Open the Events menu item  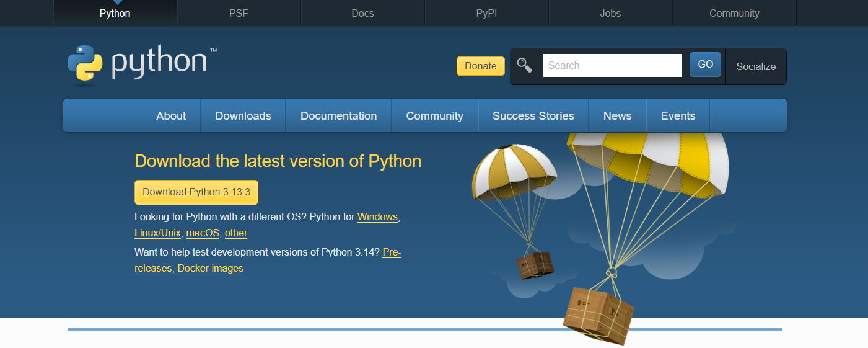[678, 116]
